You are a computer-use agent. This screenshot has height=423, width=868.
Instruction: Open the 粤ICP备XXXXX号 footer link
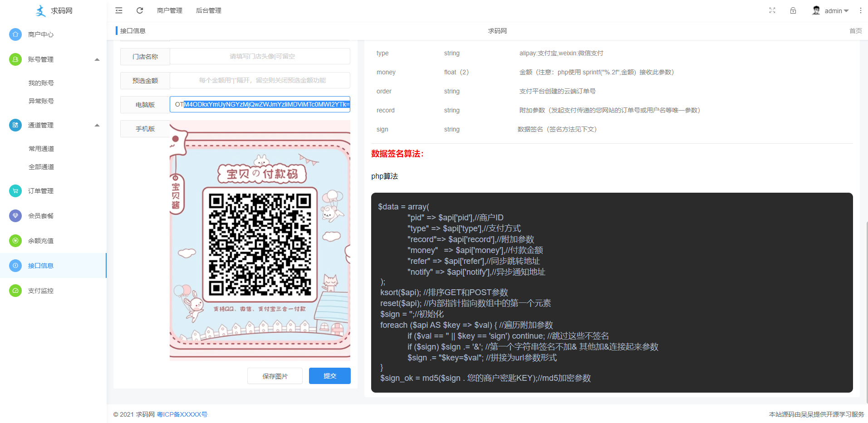182,414
